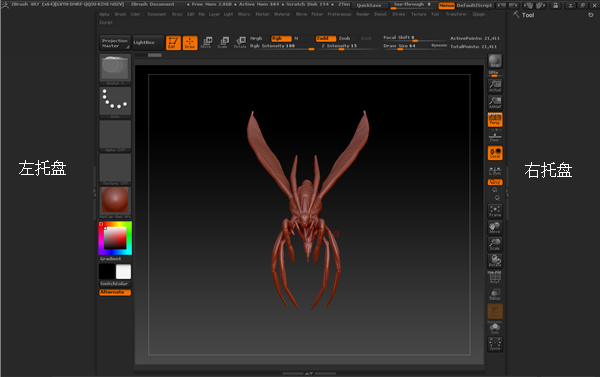
Task: Click the QuickSave button
Action: (x=369, y=6)
